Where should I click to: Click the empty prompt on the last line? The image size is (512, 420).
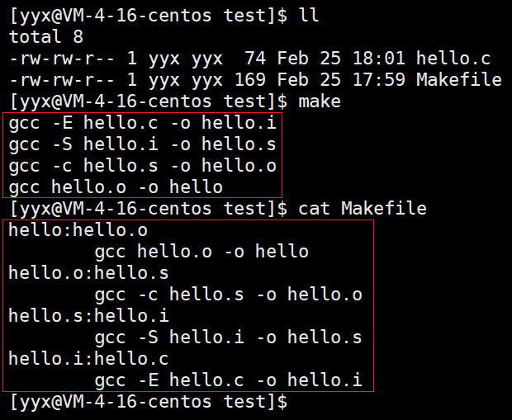click(149, 402)
